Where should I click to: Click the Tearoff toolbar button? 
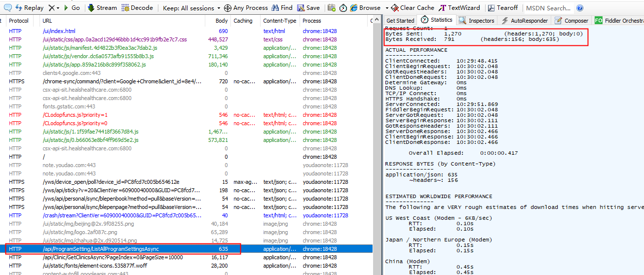pyautogui.click(x=503, y=8)
